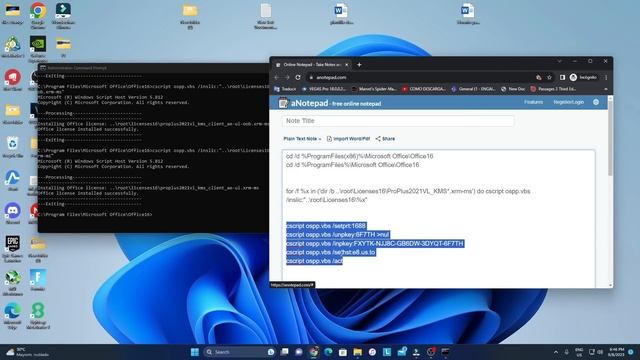Close the Online Notepad tab
The height and width of the screenshot is (360, 640).
coord(347,64)
